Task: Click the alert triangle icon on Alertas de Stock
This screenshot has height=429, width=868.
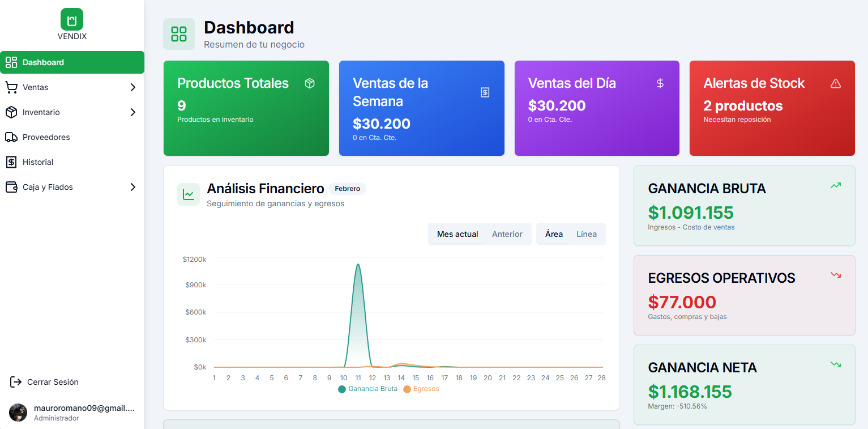Action: point(836,83)
